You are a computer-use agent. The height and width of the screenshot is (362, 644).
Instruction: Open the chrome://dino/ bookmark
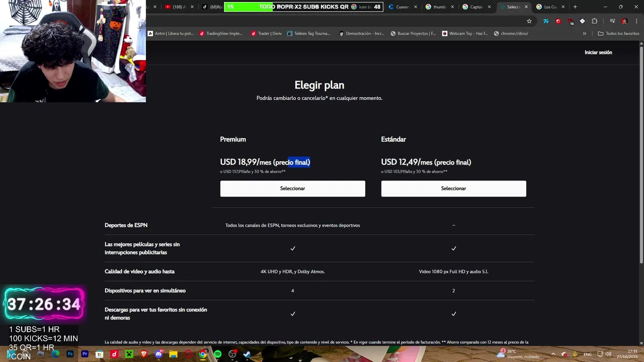pyautogui.click(x=511, y=34)
